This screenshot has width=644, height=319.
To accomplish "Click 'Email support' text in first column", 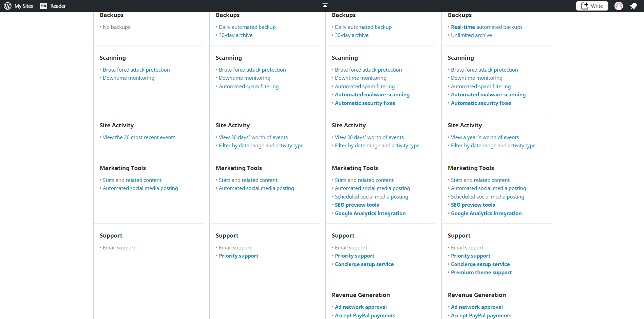I will coord(119,248).
